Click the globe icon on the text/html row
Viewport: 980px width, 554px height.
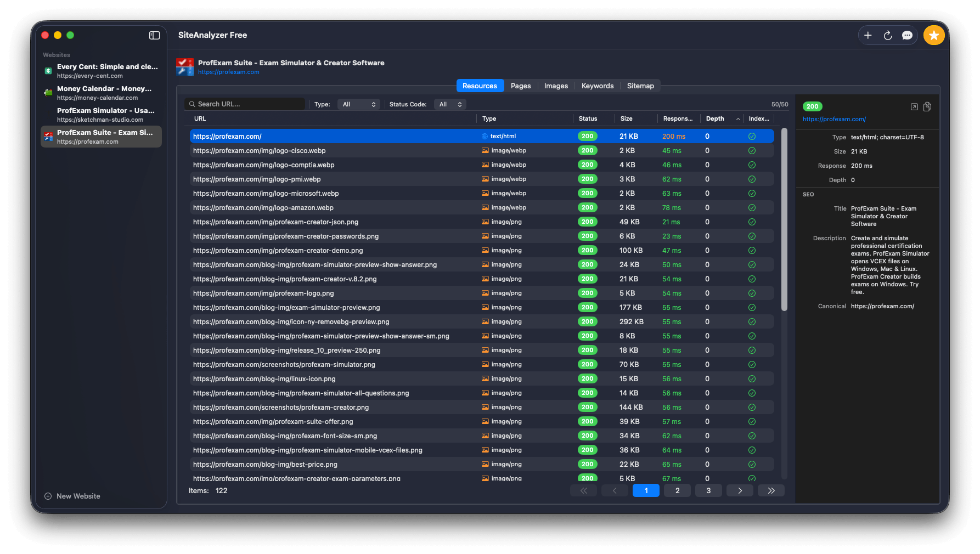coord(485,136)
